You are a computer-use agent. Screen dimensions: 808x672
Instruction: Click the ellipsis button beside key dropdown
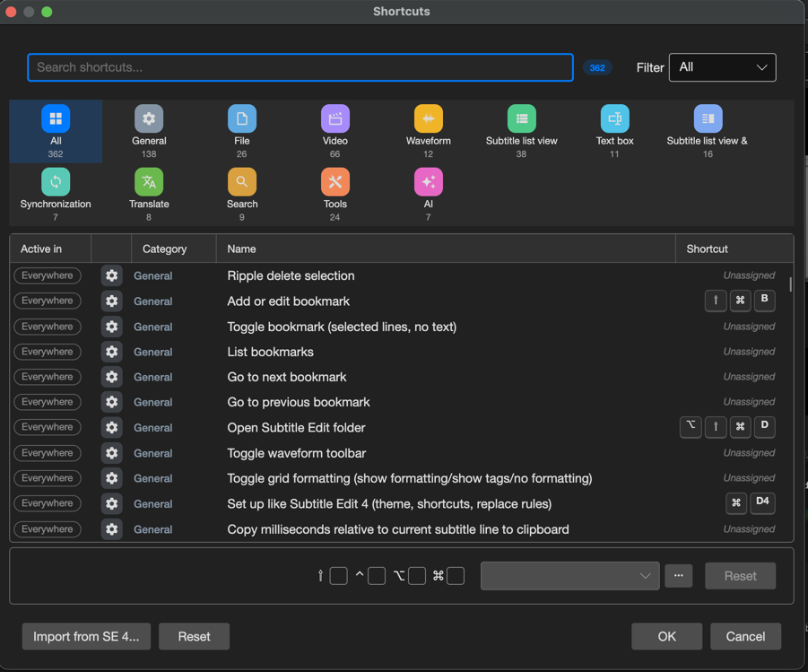(679, 576)
